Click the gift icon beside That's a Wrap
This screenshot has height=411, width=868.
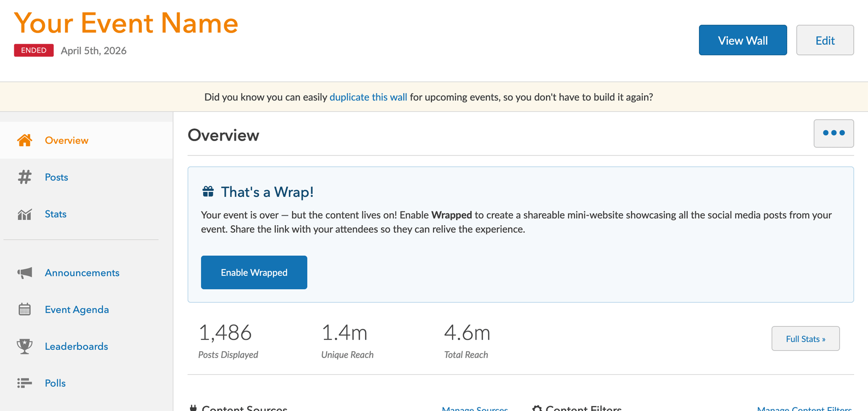click(208, 192)
